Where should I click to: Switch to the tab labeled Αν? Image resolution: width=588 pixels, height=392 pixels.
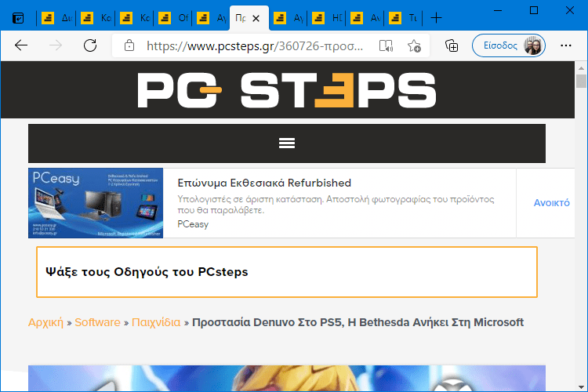tap(365, 18)
